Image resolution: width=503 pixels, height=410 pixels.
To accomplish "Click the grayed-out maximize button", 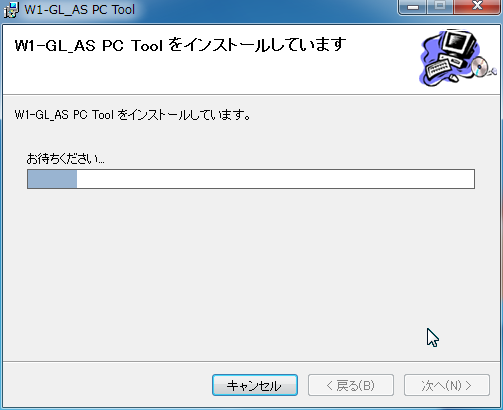I will [x=440, y=7].
